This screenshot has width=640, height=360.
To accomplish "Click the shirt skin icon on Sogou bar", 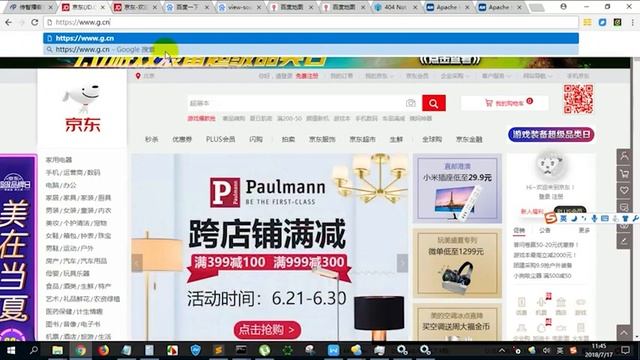I will (x=625, y=219).
